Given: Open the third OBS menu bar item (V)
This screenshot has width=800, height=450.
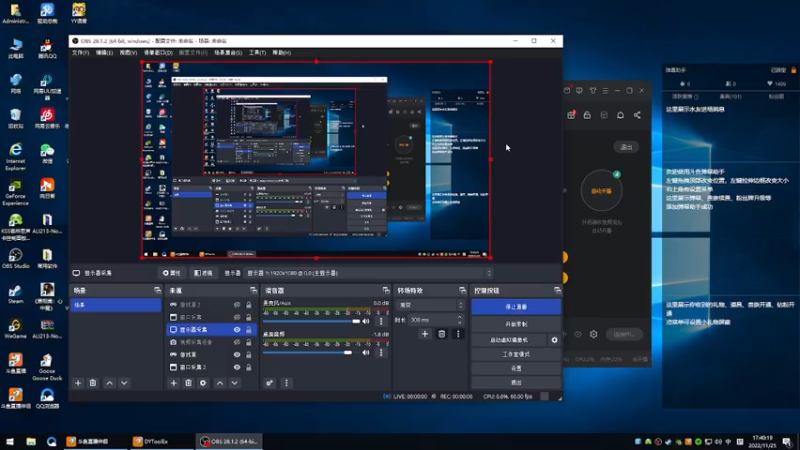Looking at the screenshot, I should [x=128, y=53].
